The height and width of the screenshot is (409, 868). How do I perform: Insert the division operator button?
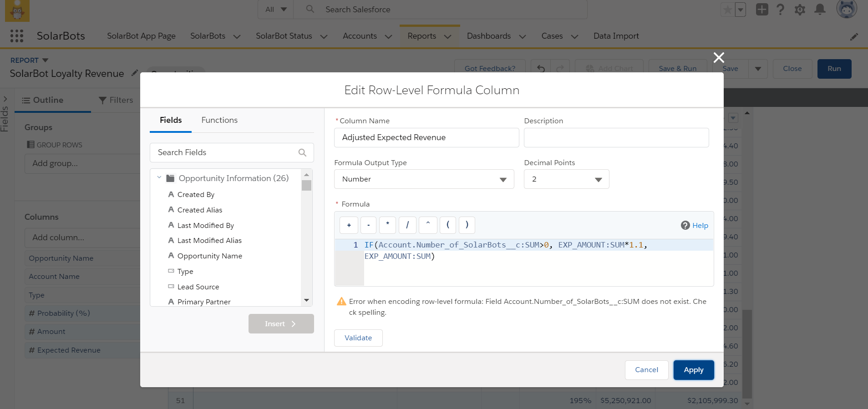(x=407, y=225)
